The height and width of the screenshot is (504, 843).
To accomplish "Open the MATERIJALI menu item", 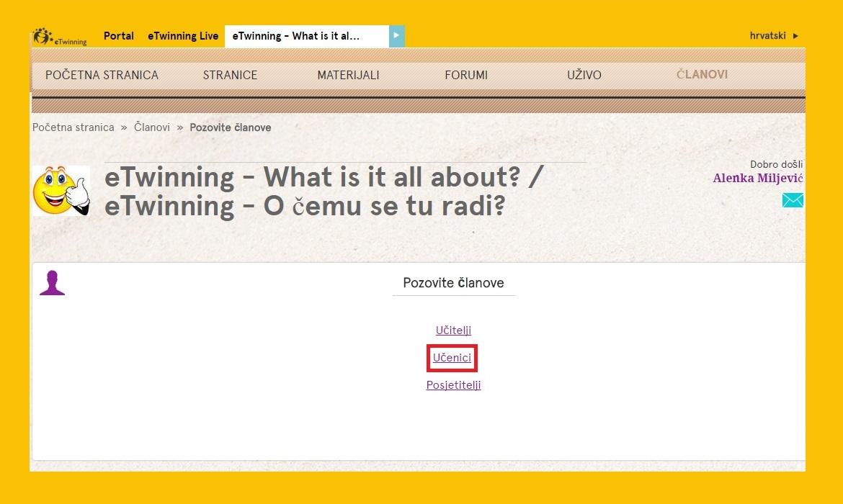I will [349, 75].
